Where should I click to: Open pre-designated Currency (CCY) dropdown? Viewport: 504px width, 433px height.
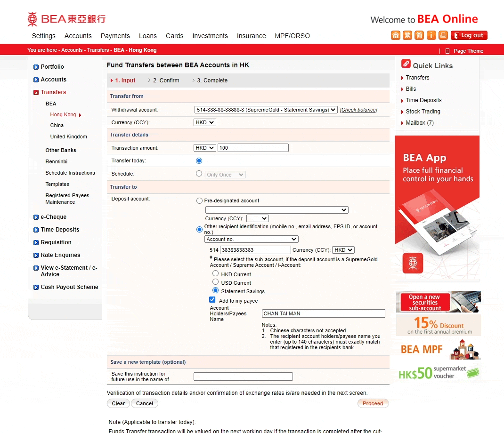(258, 218)
